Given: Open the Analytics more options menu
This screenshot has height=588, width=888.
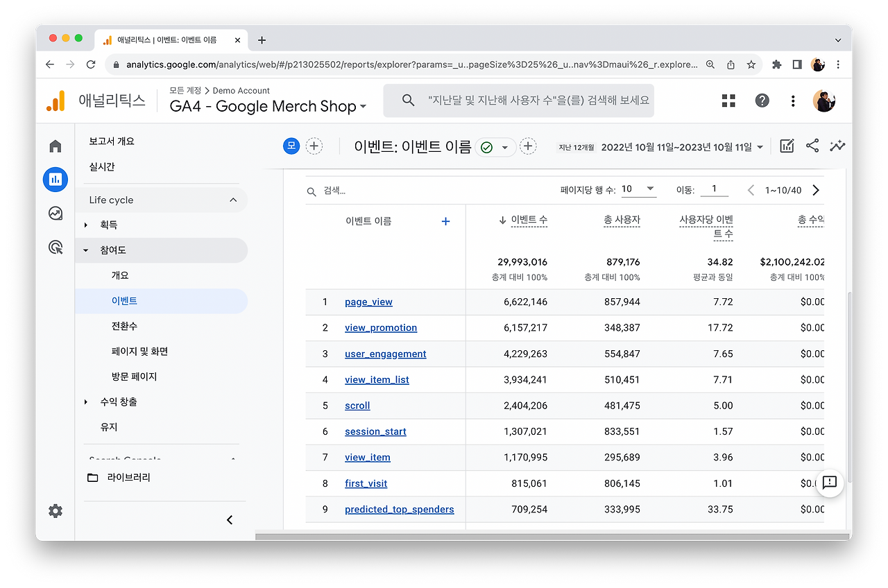Looking at the screenshot, I should tap(793, 101).
